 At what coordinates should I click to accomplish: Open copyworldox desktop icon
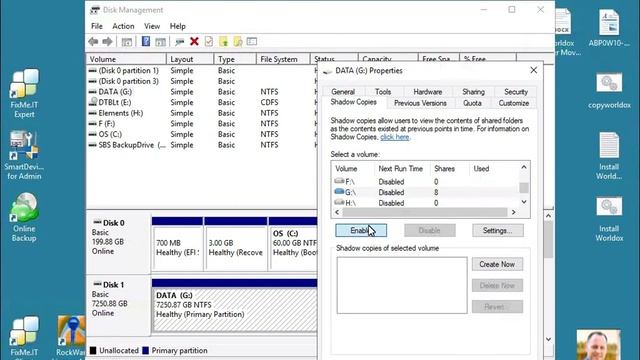click(x=609, y=91)
